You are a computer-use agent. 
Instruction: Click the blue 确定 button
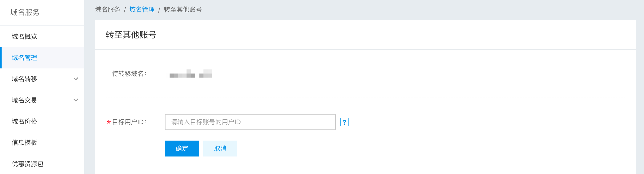[x=182, y=149]
